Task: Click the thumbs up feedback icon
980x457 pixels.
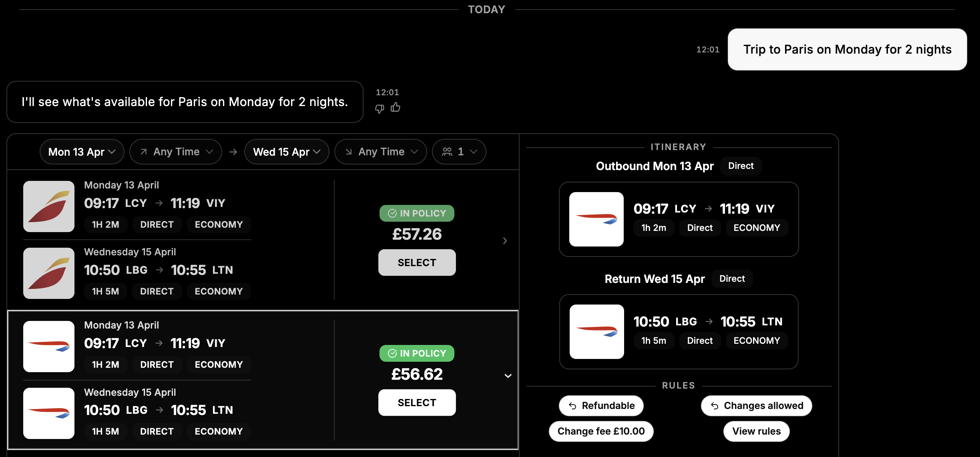Action: pos(396,107)
